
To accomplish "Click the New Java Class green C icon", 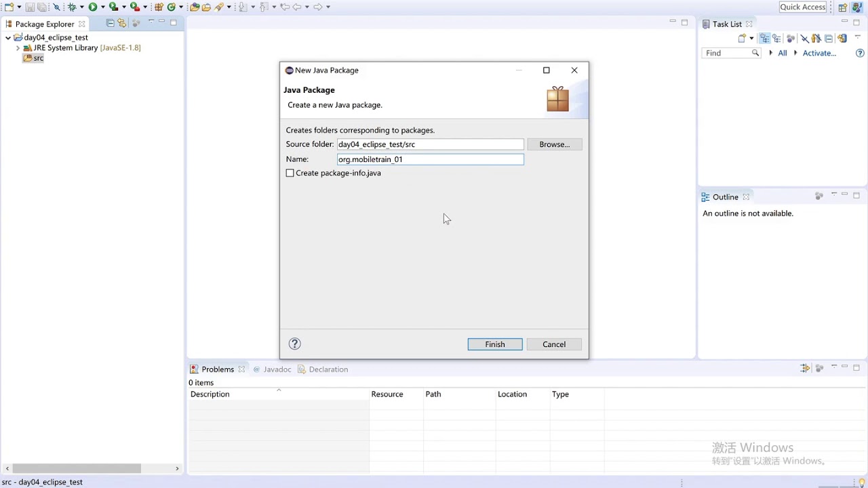I will pos(172,7).
